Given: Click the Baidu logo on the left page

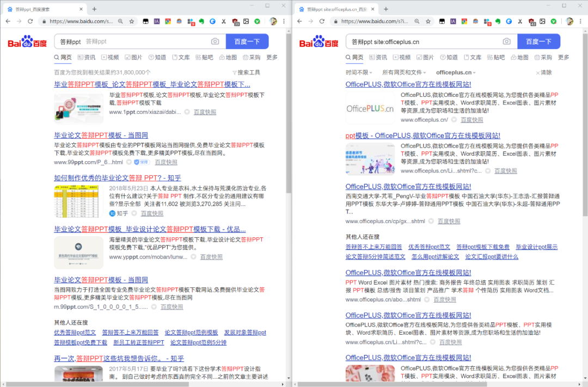Looking at the screenshot, I should pos(27,42).
